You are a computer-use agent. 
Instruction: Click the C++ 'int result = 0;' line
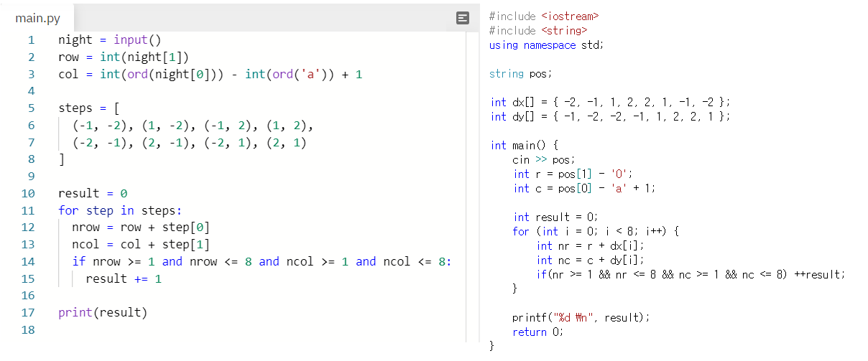click(555, 217)
